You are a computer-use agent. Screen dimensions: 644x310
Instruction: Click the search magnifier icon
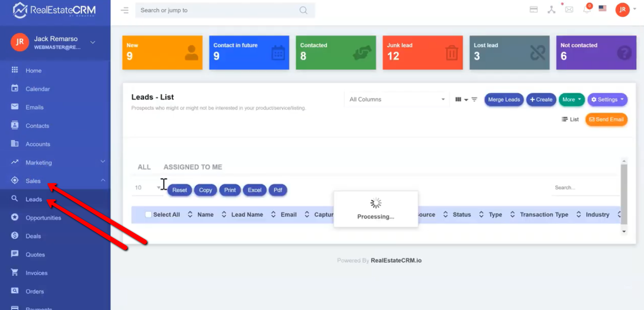(x=303, y=10)
